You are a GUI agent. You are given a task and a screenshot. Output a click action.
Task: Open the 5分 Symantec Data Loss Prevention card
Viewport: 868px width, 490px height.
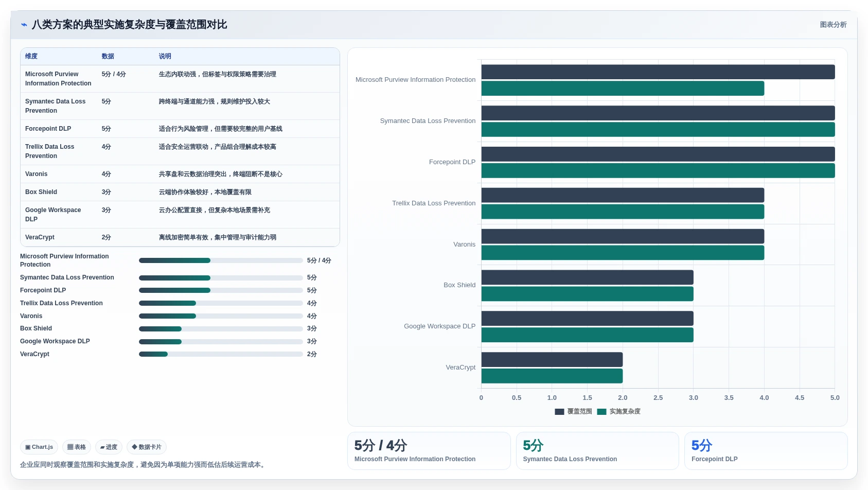point(597,451)
